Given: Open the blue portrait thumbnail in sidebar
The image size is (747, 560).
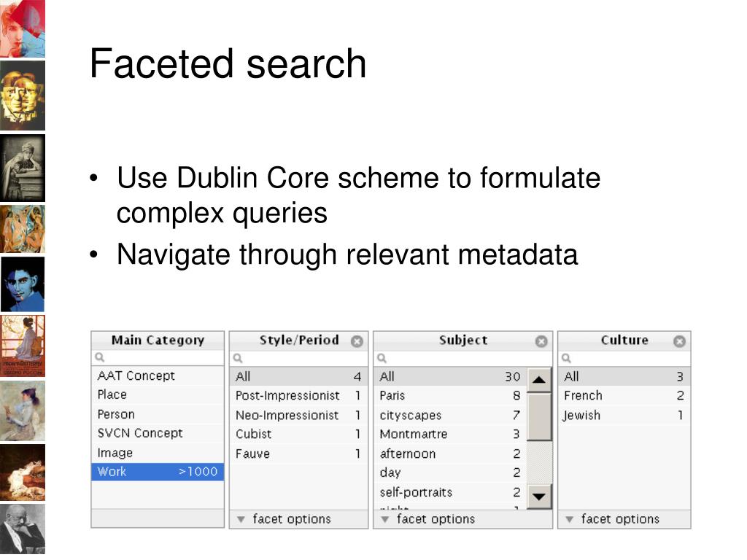Looking at the screenshot, I should coord(23,284).
